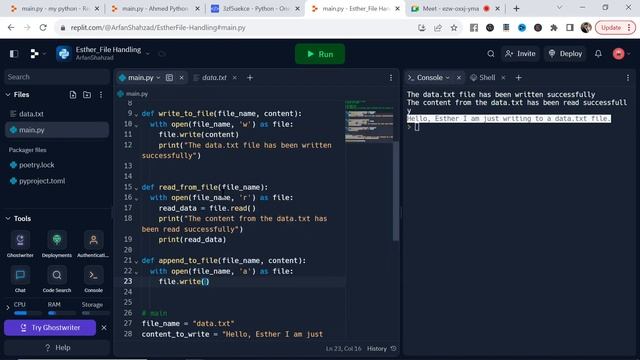The height and width of the screenshot is (360, 640).
Task: Open pyproject.toml packager file
Action: coord(57,181)
